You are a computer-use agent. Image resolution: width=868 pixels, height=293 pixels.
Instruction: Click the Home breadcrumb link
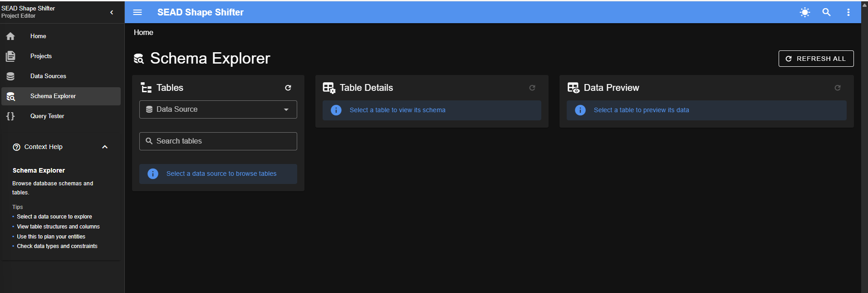point(143,33)
